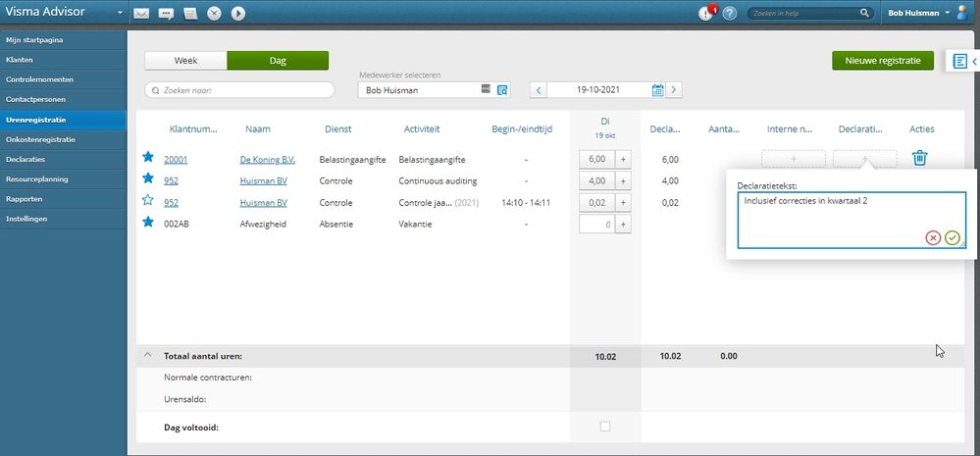Collapse the Totaal aantal uren section
This screenshot has height=456, width=980.
(147, 355)
